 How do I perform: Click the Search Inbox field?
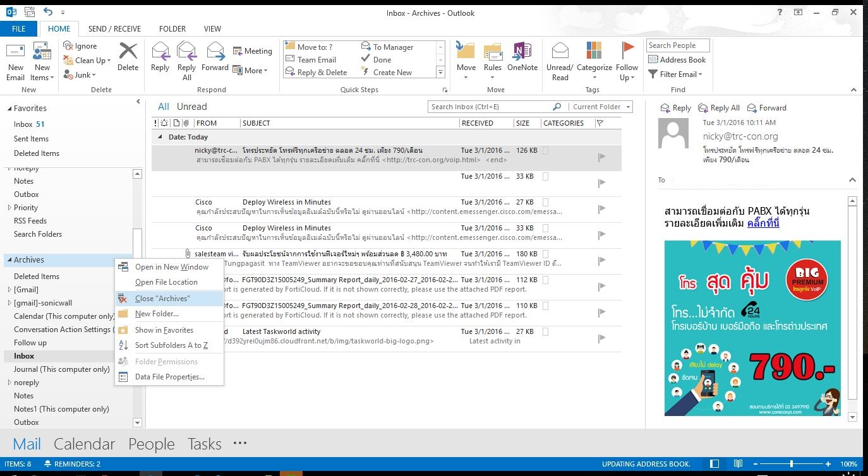[x=490, y=107]
